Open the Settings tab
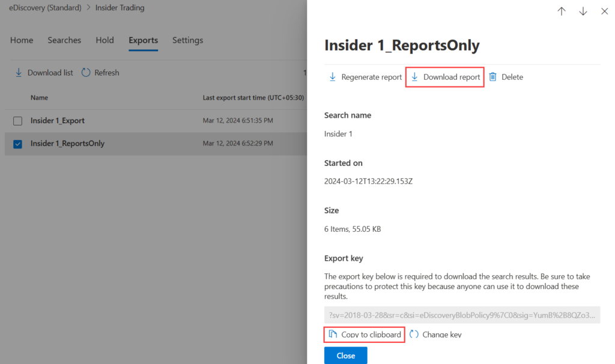 (x=187, y=40)
